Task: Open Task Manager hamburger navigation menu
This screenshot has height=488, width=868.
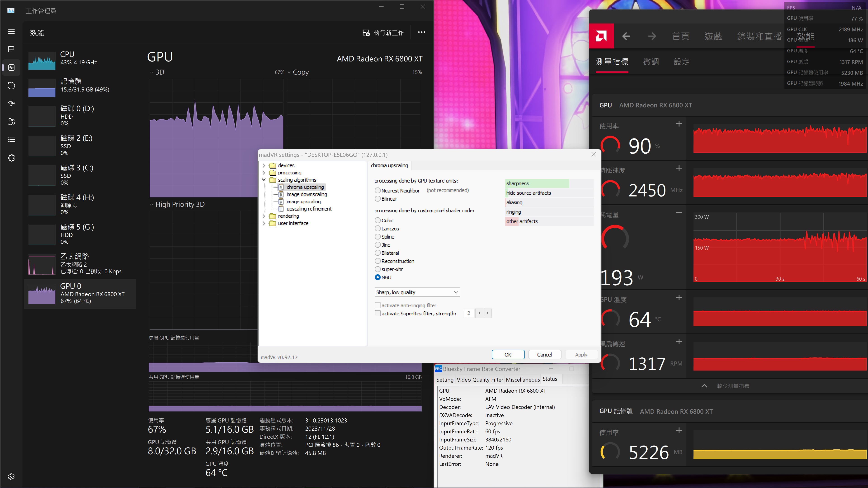Action: [x=11, y=31]
